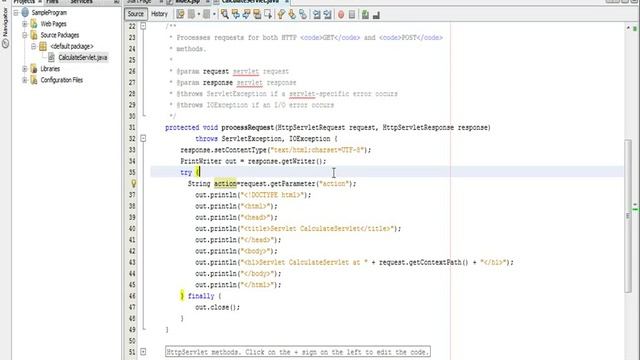Collapse the processRequest method fold at line 32
Image resolution: width=640 pixels, height=360 pixels.
point(143,139)
